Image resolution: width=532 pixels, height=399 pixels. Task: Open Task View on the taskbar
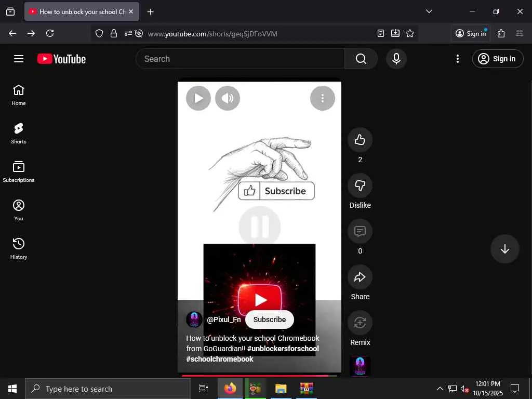[204, 389]
